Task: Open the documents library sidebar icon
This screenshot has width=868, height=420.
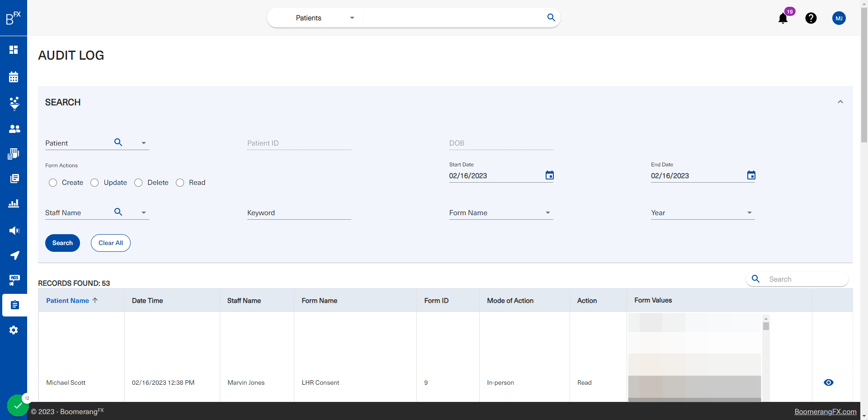Action: pos(14,179)
